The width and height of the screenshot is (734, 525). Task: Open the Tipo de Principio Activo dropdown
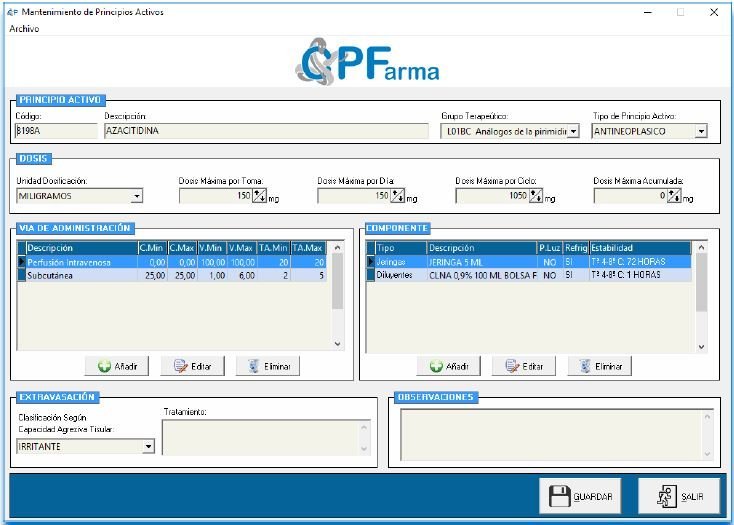(x=700, y=131)
